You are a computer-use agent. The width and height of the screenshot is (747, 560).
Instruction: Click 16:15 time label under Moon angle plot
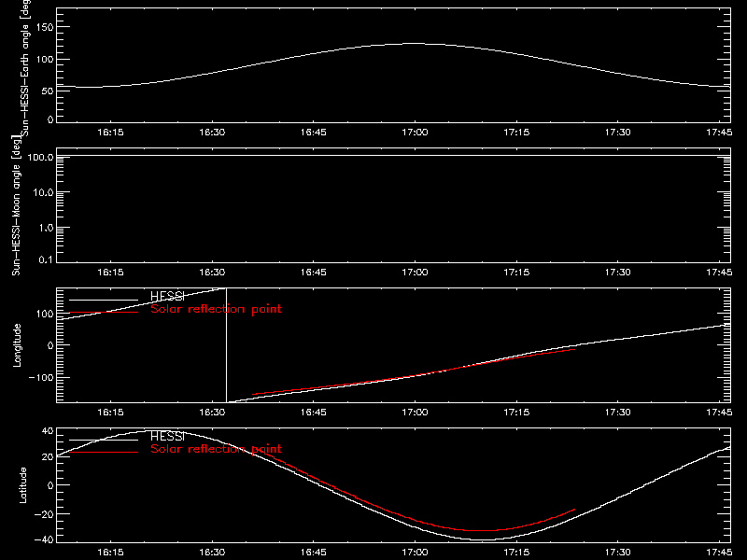pyautogui.click(x=110, y=272)
